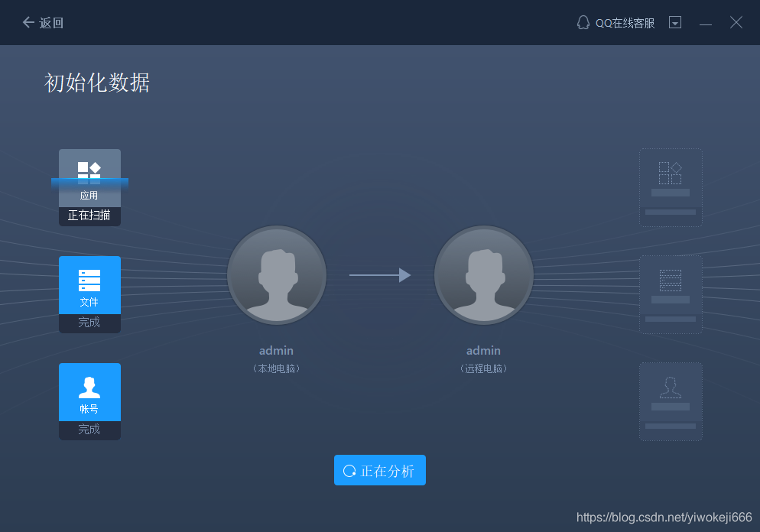Open the title bar dropdown menu icon
Image resolution: width=760 pixels, height=532 pixels.
coord(675,22)
